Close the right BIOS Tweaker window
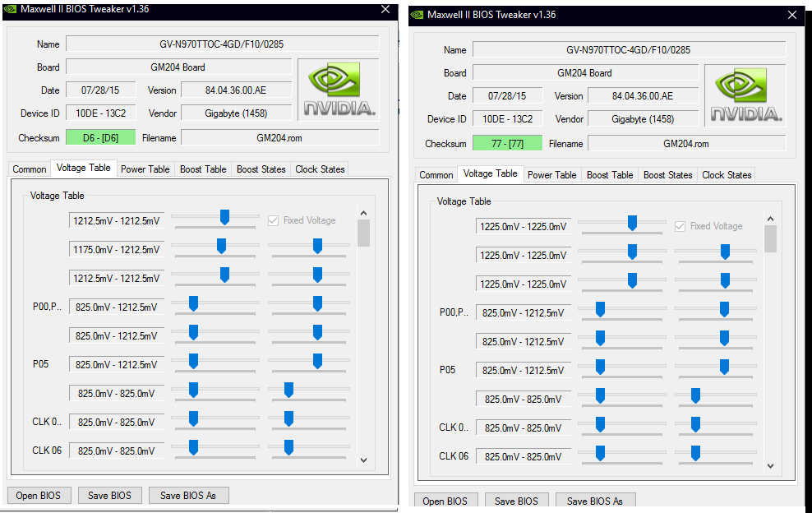The image size is (812, 513). [x=791, y=15]
